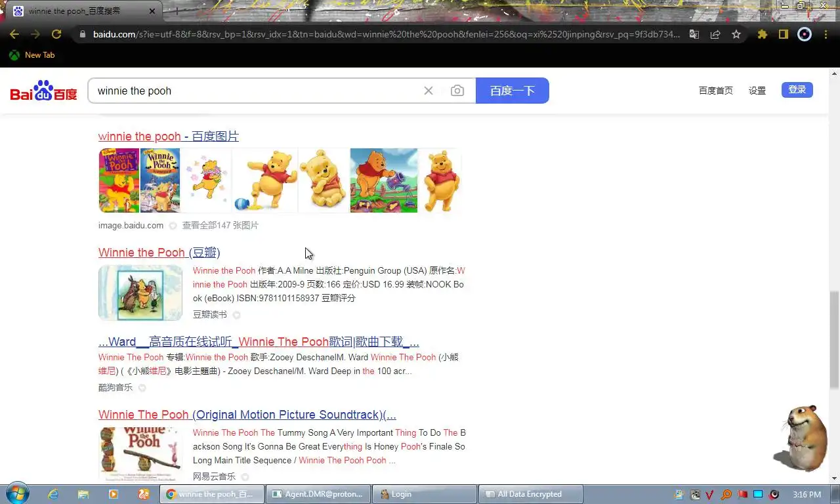Click scrollbar down arrow

click(834, 478)
